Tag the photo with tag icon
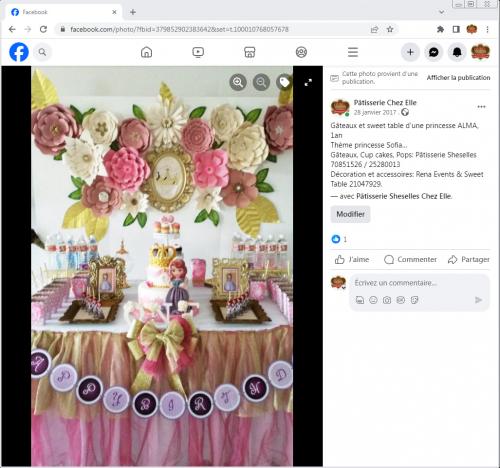The width and height of the screenshot is (500, 468). click(x=284, y=82)
